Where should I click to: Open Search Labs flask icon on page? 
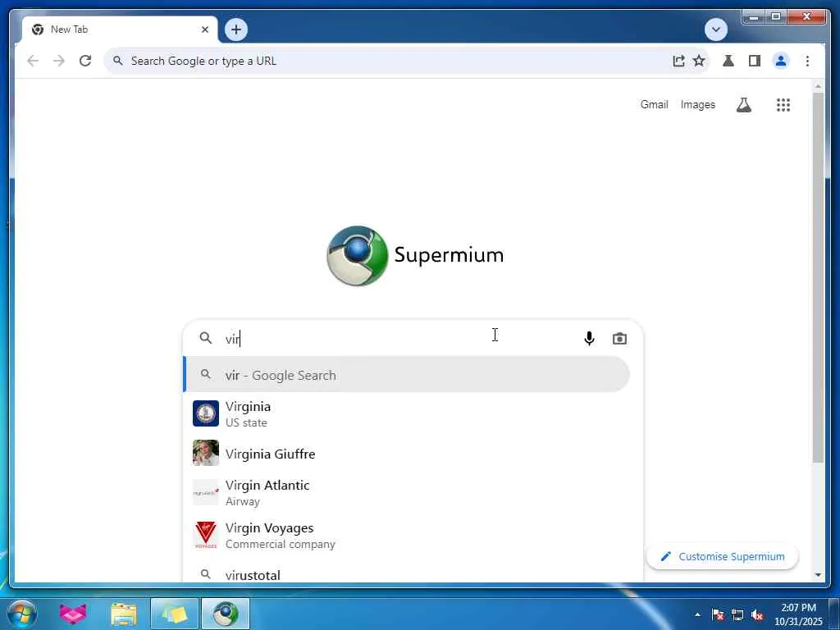(743, 105)
